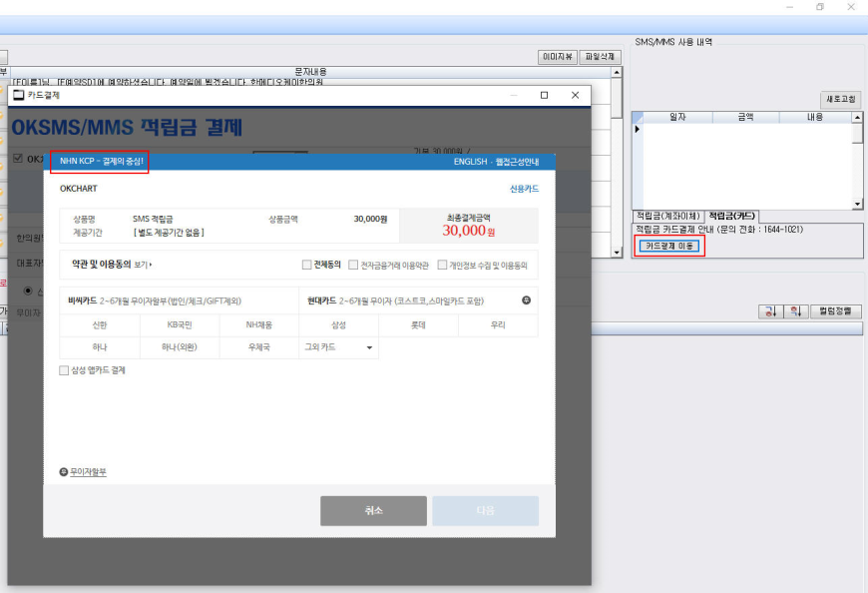This screenshot has height=593, width=868.
Task: Click descending sort icon left of 컬럼정렬
Action: (796, 311)
